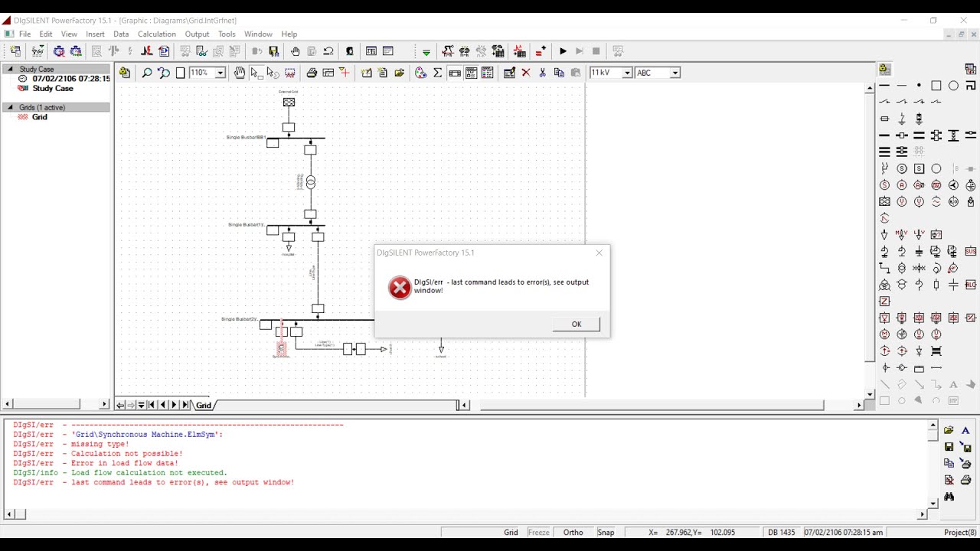Image resolution: width=980 pixels, height=551 pixels.
Task: Click the save icon in output window toolbar
Action: 949,447
